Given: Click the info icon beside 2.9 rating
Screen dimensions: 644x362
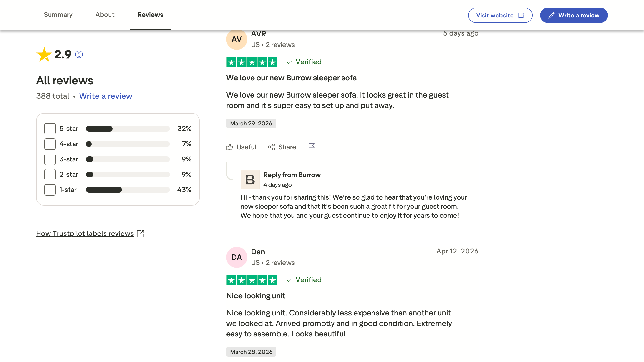Looking at the screenshot, I should click(79, 54).
